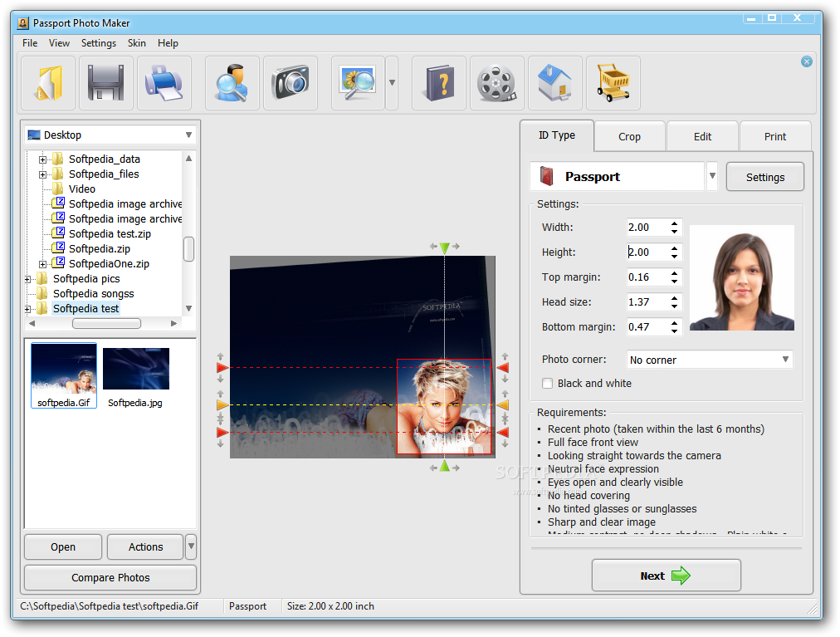Open the dropdown arrow beside the viewer icon
Viewport: 840px width, 637px height.
(x=392, y=83)
